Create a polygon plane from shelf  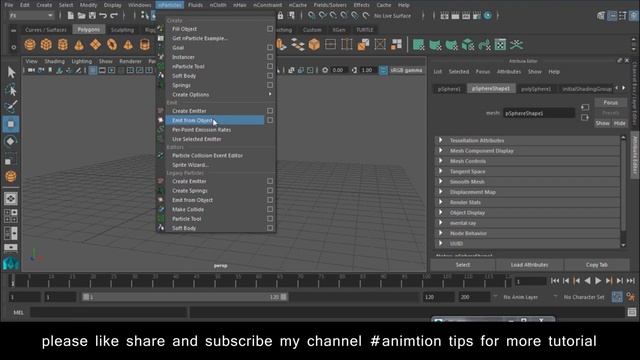[95, 44]
